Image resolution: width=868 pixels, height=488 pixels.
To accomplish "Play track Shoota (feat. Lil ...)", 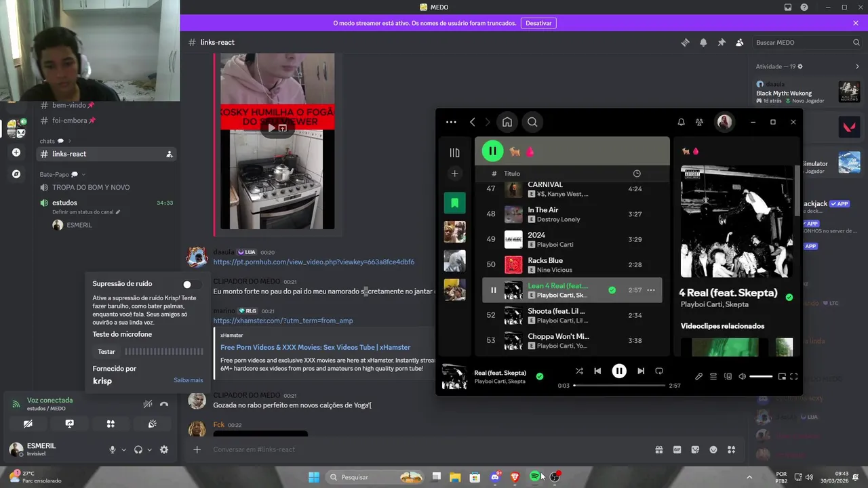I will [572, 315].
